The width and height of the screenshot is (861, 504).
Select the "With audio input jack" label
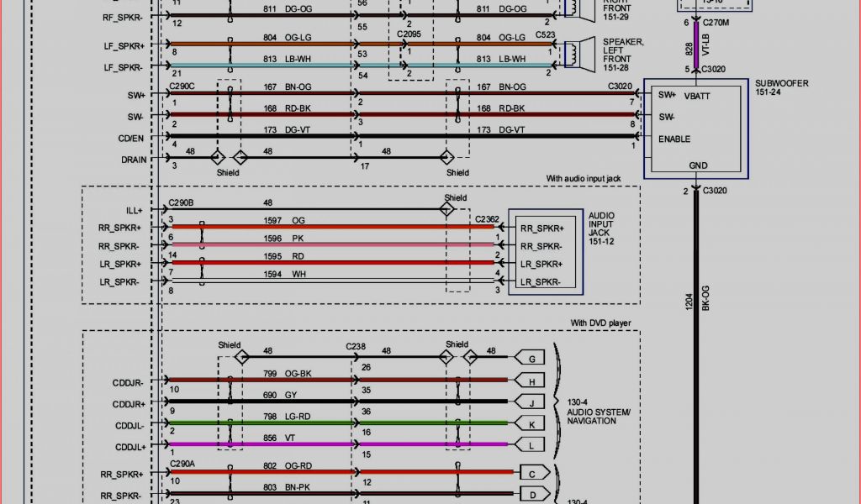pyautogui.click(x=591, y=178)
